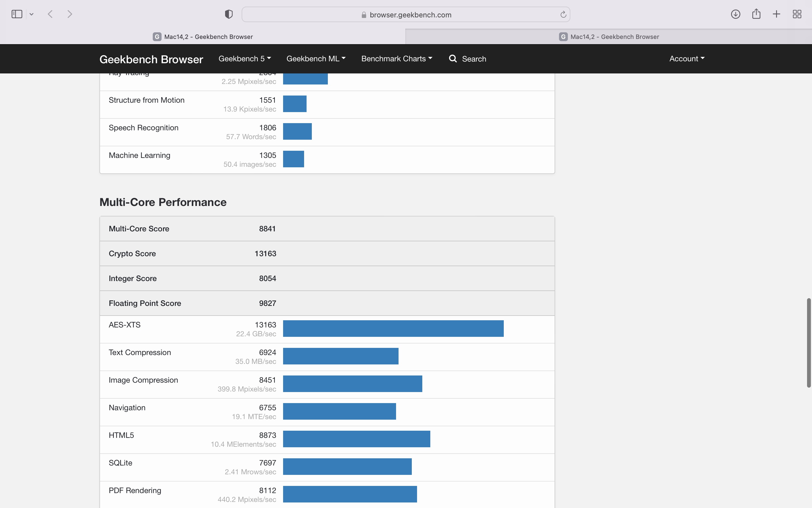The height and width of the screenshot is (508, 812).
Task: Open the sidebar options chevron
Action: (31, 14)
